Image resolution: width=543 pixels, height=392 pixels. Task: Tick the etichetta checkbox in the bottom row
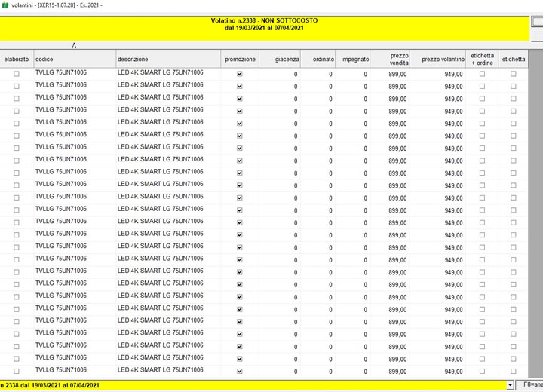point(514,371)
